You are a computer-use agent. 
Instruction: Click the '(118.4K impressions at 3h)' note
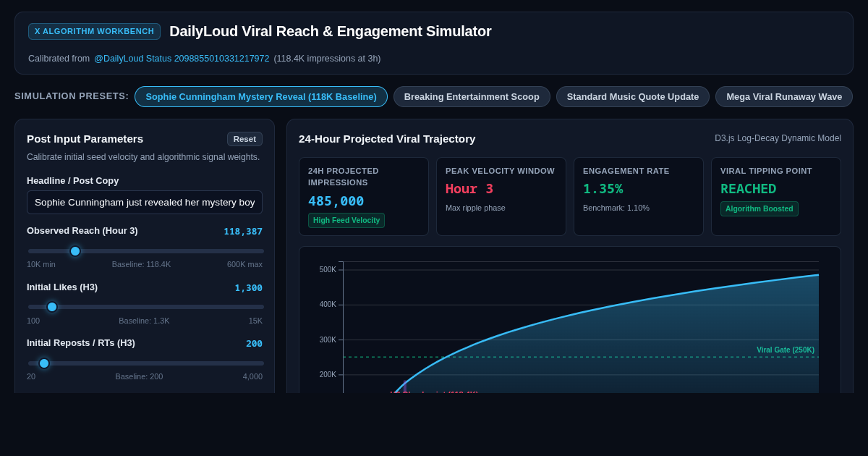327,59
